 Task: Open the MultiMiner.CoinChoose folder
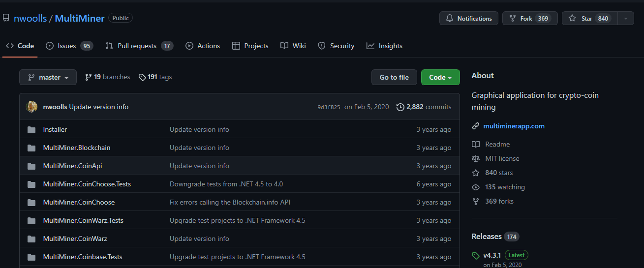pyautogui.click(x=79, y=203)
